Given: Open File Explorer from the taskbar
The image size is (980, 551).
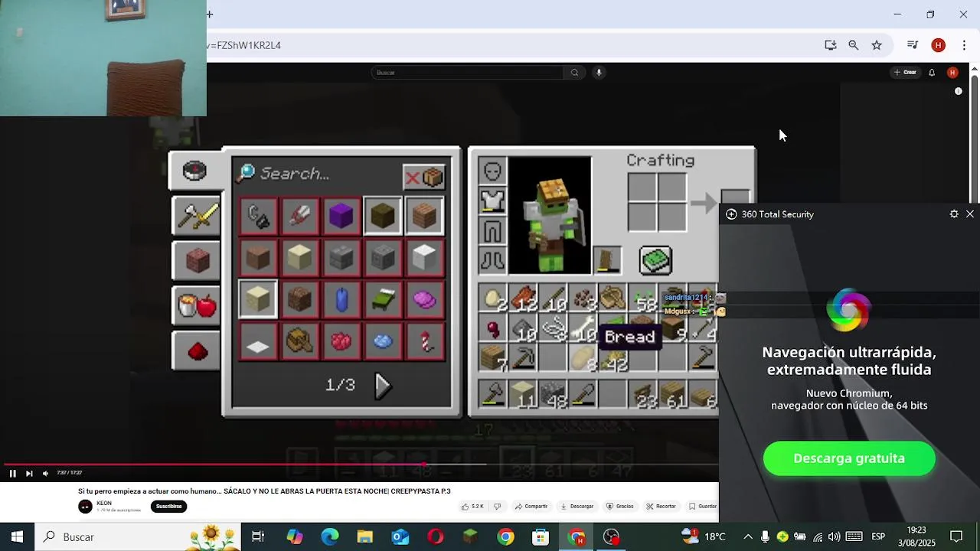Looking at the screenshot, I should click(x=364, y=537).
